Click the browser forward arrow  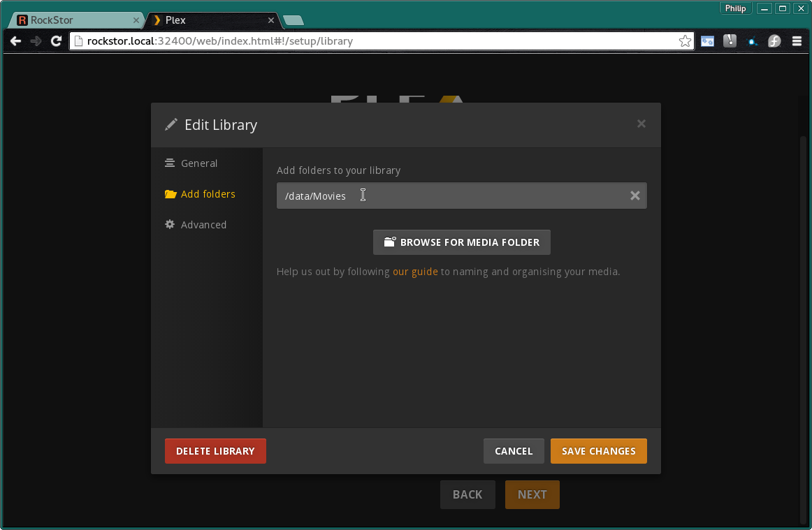click(36, 41)
